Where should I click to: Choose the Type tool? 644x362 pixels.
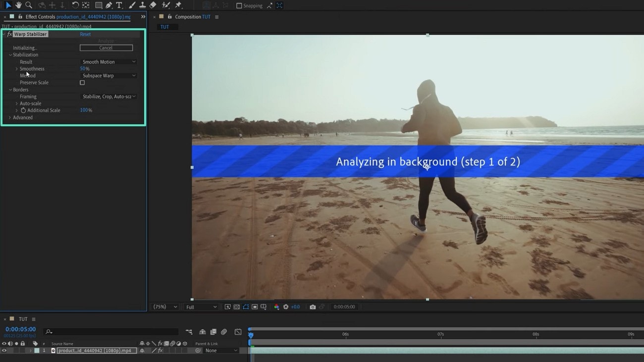[x=119, y=5]
